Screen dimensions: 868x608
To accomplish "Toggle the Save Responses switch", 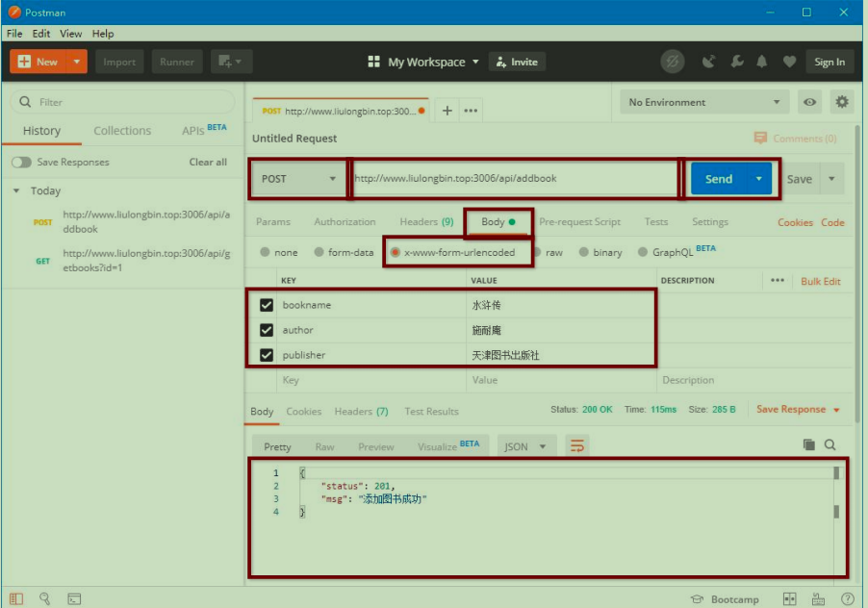I will (x=21, y=162).
